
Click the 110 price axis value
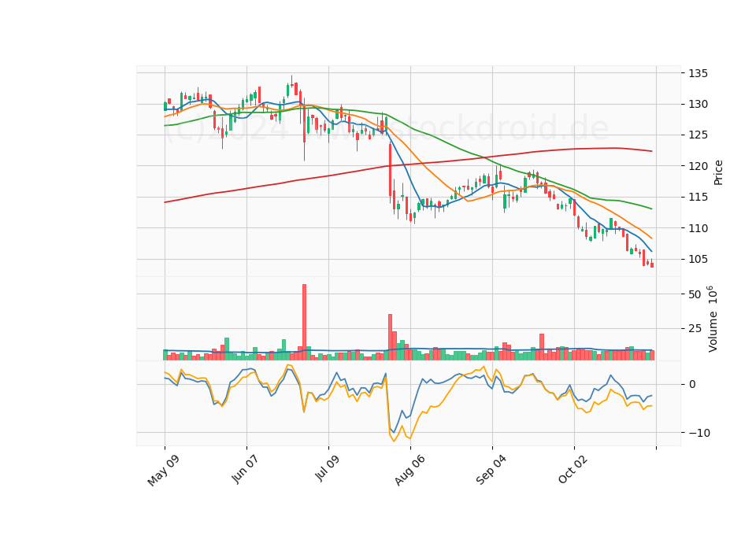[x=699, y=228]
